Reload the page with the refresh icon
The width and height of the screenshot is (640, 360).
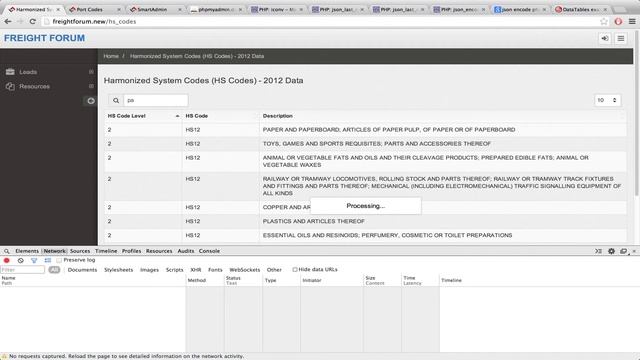[33, 21]
